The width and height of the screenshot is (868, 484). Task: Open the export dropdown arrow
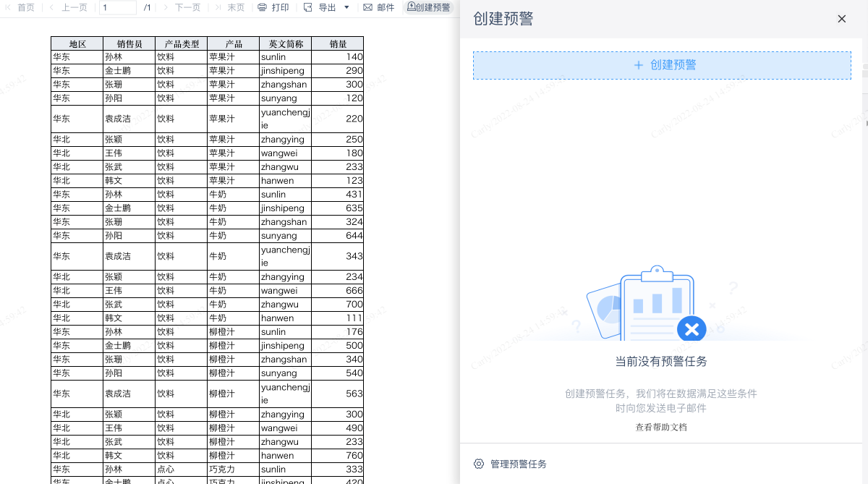point(346,7)
